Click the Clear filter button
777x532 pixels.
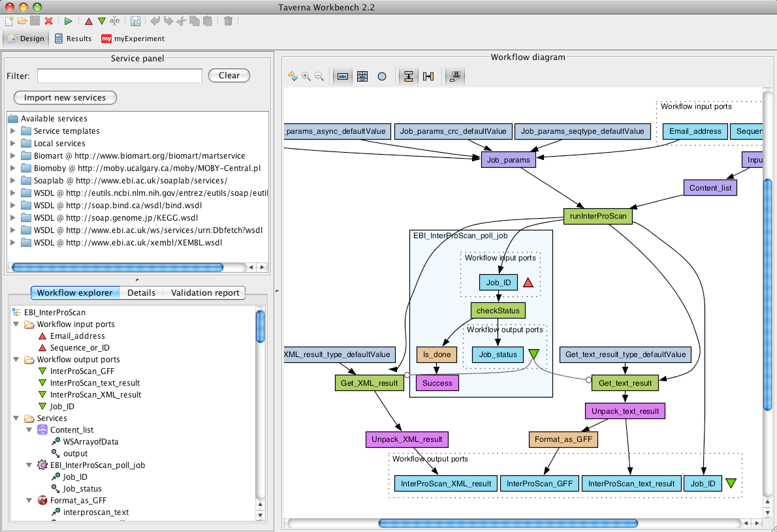[229, 76]
